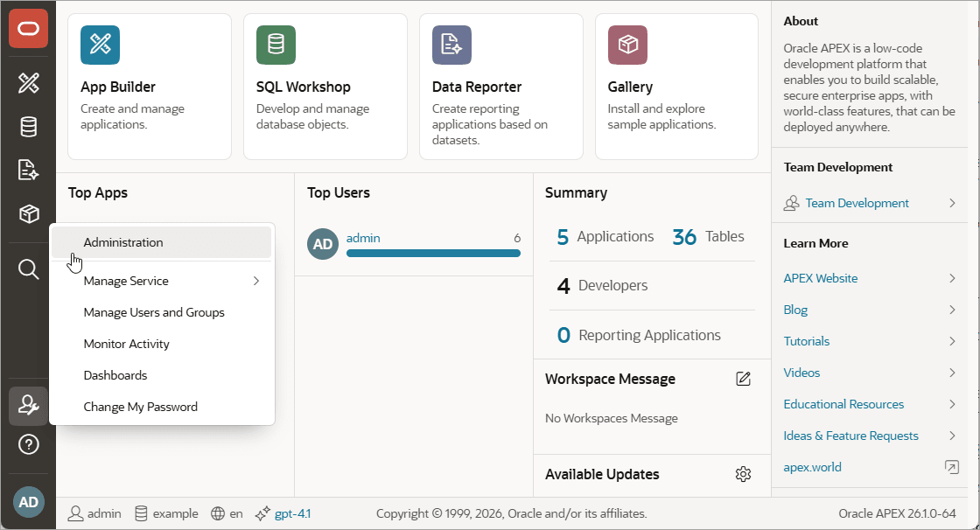The image size is (980, 530).
Task: Open the APEX Website link
Action: (821, 278)
